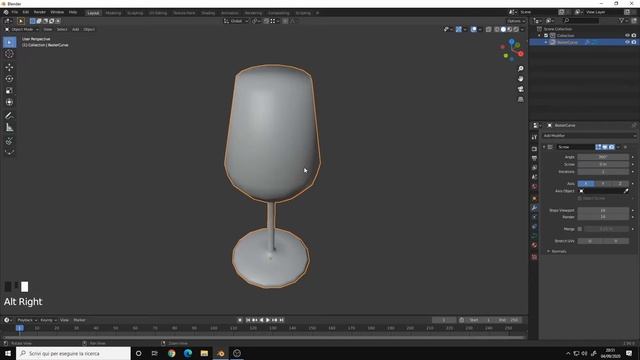Switch to the Sculpting workspace tab
This screenshot has height=360, width=640.
pyautogui.click(x=135, y=13)
